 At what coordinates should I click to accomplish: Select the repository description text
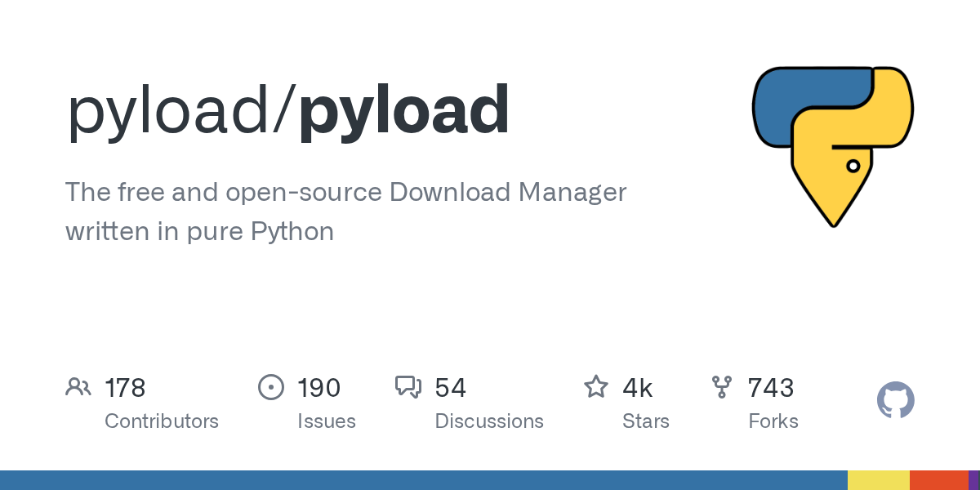click(x=345, y=212)
